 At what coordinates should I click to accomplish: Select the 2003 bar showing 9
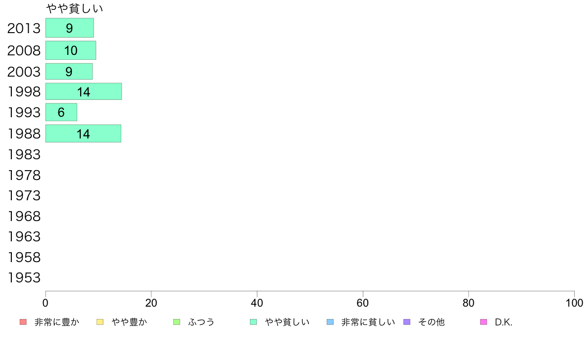(x=69, y=72)
